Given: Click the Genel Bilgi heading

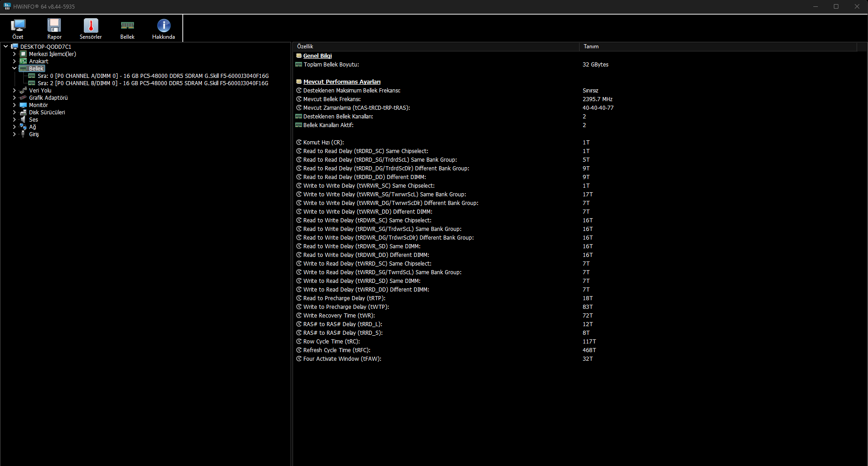Looking at the screenshot, I should click(x=318, y=56).
